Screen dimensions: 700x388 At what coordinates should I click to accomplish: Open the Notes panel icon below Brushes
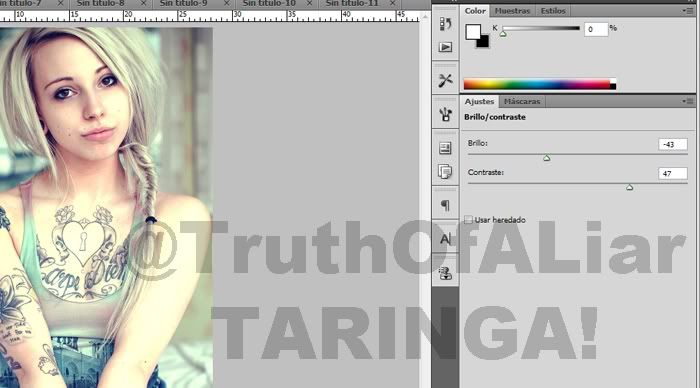click(x=445, y=148)
